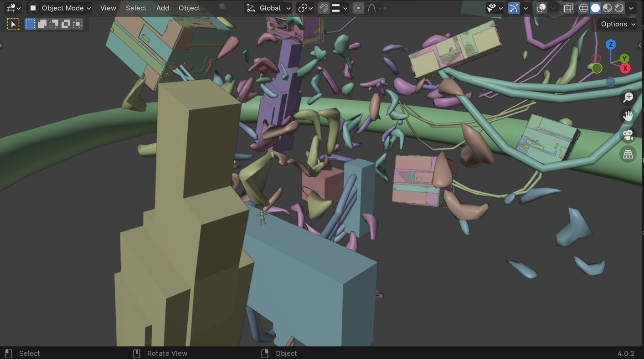Switch to rendered viewport shading

click(x=619, y=8)
